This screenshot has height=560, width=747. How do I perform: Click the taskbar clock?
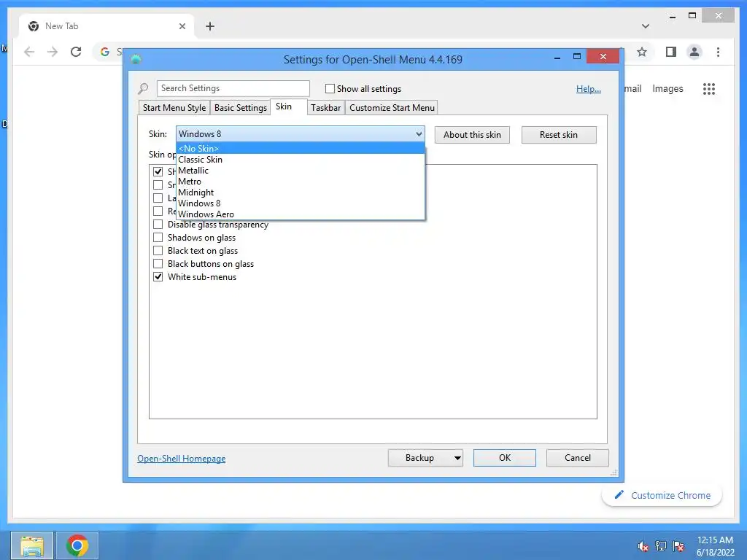point(715,546)
